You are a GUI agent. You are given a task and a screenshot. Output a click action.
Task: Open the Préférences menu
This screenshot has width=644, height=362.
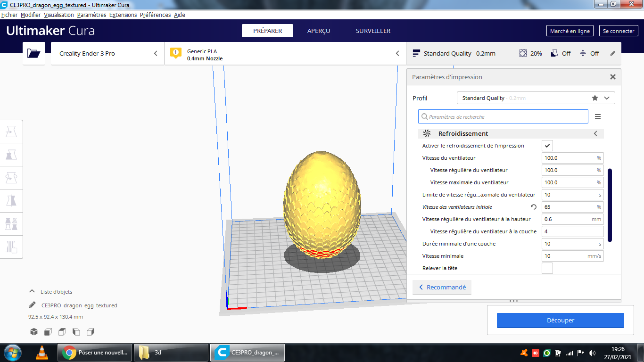155,15
